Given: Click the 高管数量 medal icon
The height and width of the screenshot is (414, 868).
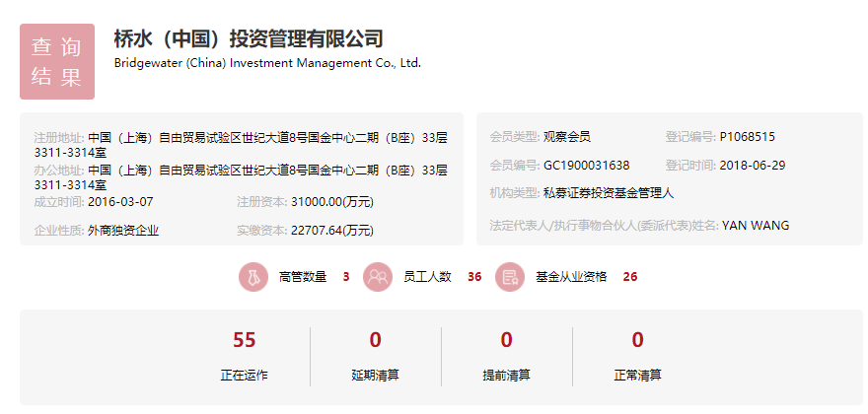Looking at the screenshot, I should (x=253, y=277).
